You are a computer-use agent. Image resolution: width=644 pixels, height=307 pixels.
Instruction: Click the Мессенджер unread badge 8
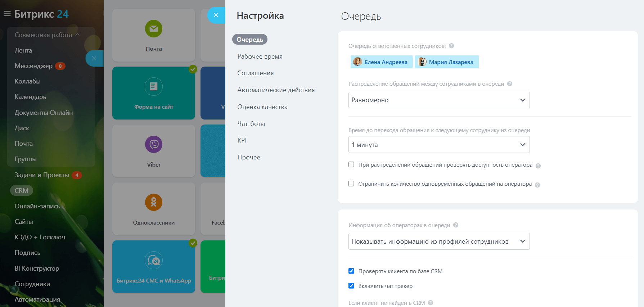(x=60, y=66)
